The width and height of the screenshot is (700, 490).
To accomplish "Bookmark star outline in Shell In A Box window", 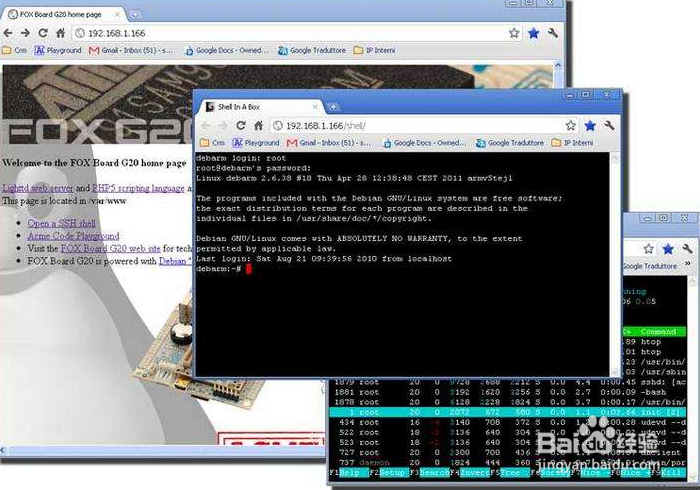I will (x=571, y=126).
